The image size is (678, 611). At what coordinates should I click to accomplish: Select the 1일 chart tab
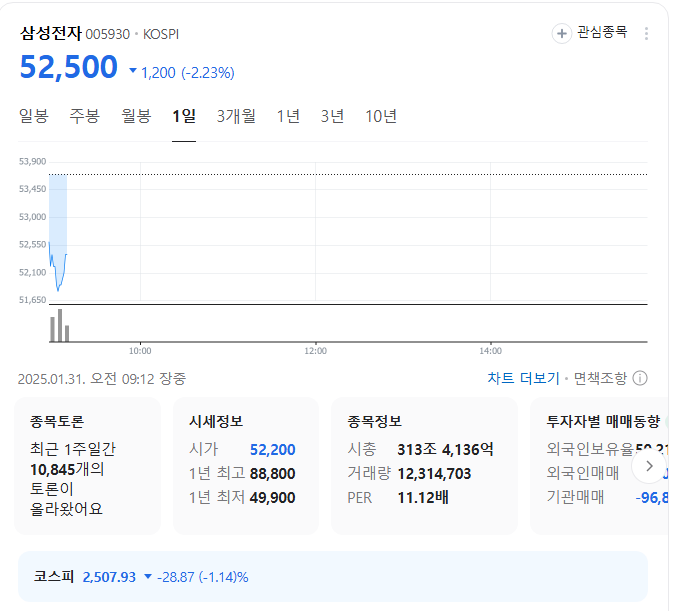[x=184, y=116]
